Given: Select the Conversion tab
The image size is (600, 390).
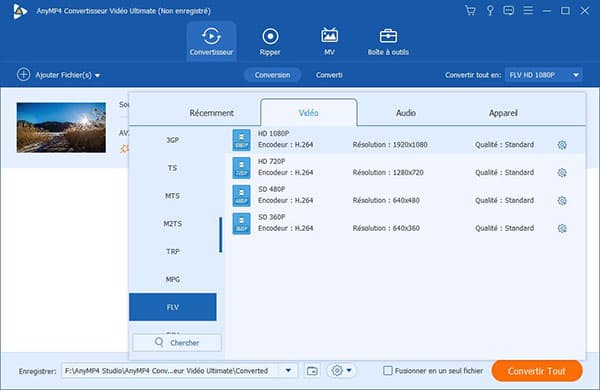Looking at the screenshot, I should click(x=272, y=75).
